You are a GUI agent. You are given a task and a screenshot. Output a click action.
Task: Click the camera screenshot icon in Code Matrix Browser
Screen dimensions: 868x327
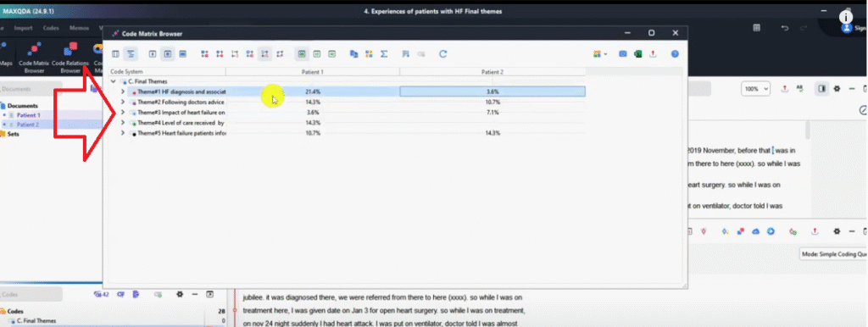pyautogui.click(x=623, y=54)
